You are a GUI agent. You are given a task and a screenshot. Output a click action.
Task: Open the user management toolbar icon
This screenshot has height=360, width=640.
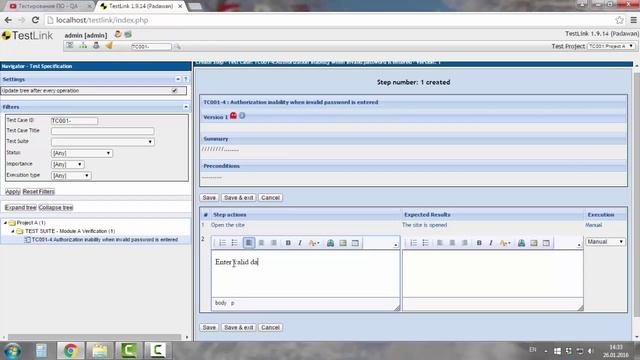coord(96,45)
